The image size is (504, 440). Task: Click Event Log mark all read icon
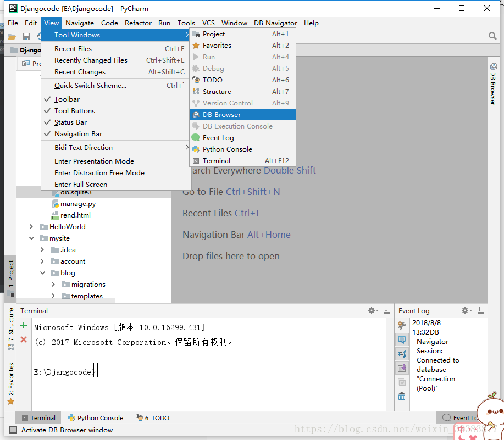(x=402, y=382)
